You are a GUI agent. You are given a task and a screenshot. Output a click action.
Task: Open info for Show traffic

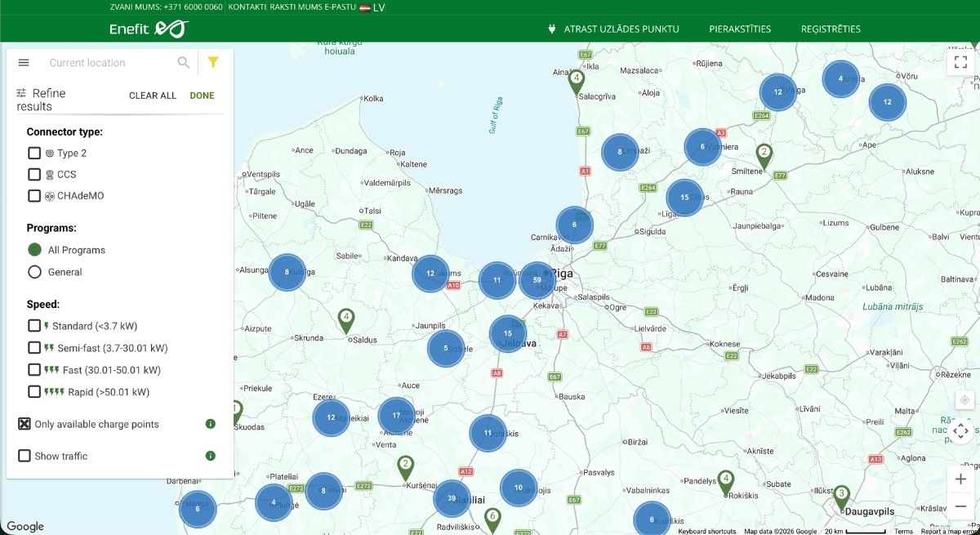[210, 456]
